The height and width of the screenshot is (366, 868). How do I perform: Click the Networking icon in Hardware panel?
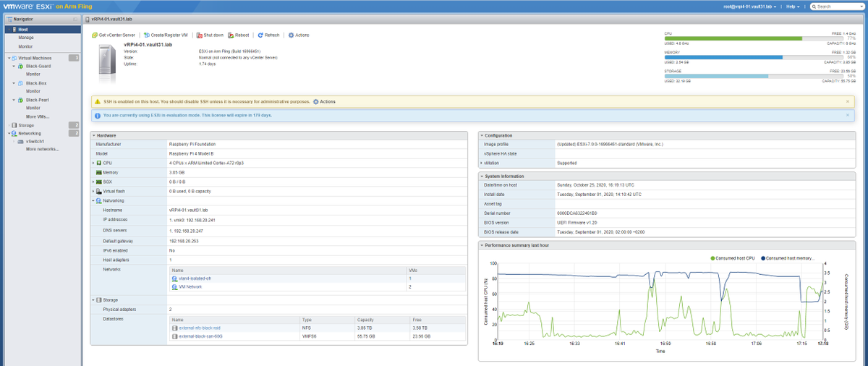pos(99,200)
